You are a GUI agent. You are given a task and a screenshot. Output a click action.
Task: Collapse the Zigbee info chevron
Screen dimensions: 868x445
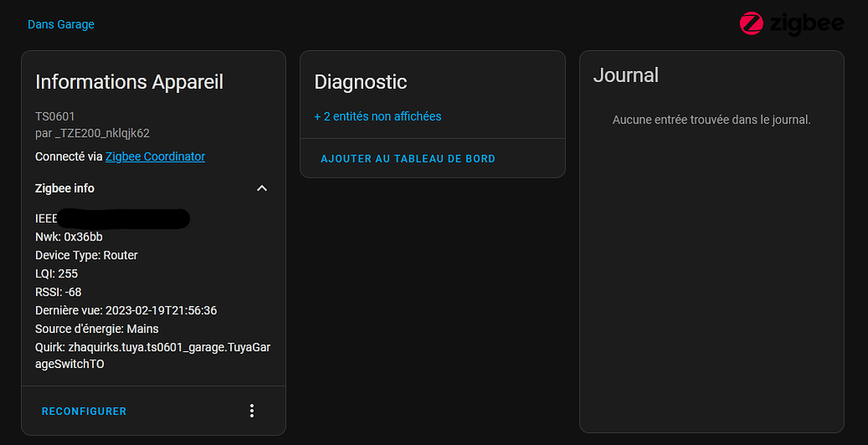pos(262,189)
